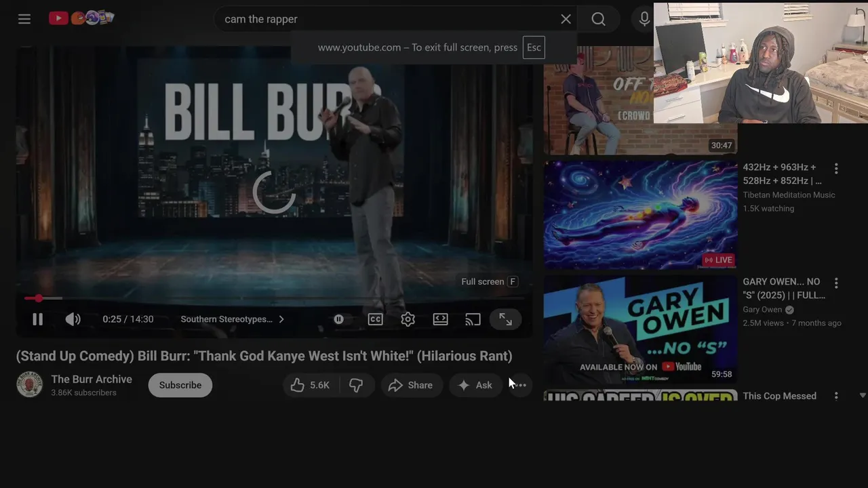This screenshot has height=488, width=868.
Task: Run search with magnifier icon
Action: pyautogui.click(x=598, y=19)
